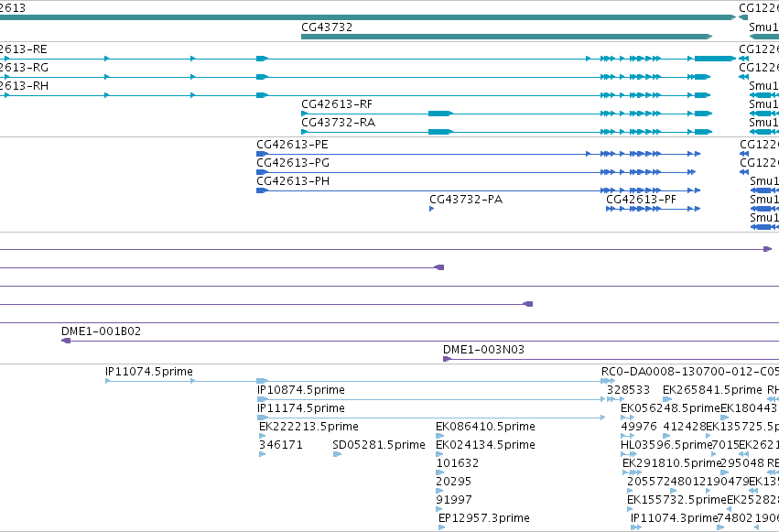Select the CG42613-PH protein label
The image size is (779, 532).
point(293,181)
